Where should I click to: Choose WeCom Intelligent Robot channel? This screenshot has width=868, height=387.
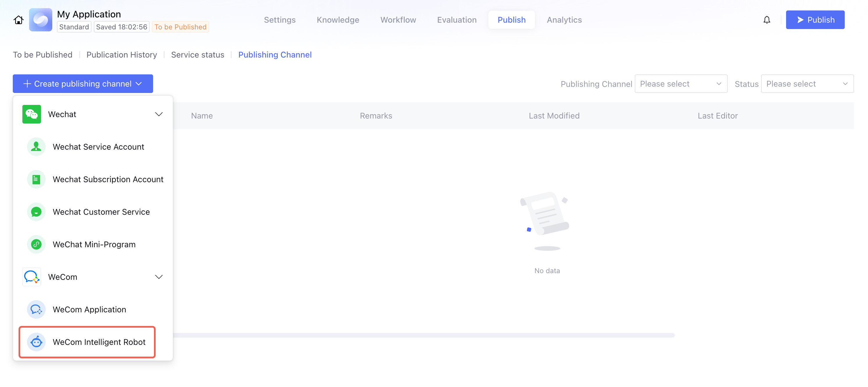pos(99,342)
